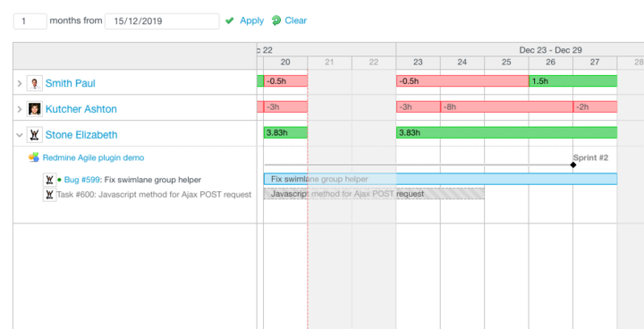Image resolution: width=644 pixels, height=329 pixels.
Task: Click Smith Paul's -0.5h bar on Dec 20
Action: click(x=285, y=81)
